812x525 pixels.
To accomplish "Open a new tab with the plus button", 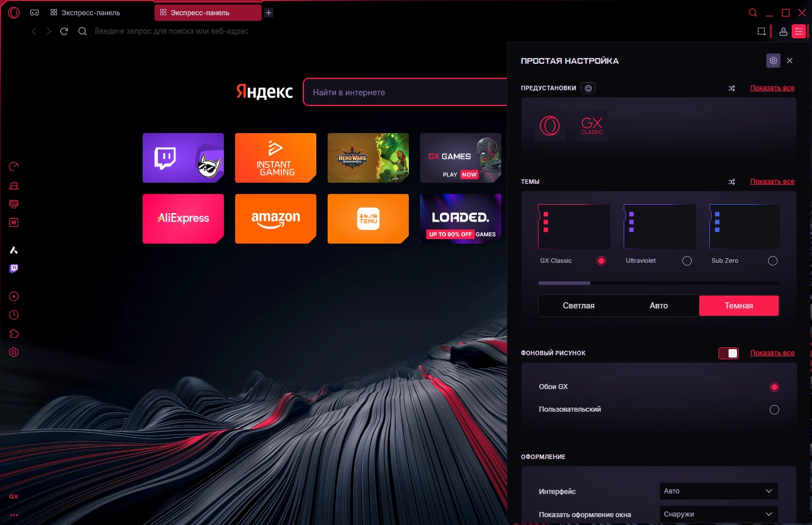I will [269, 12].
